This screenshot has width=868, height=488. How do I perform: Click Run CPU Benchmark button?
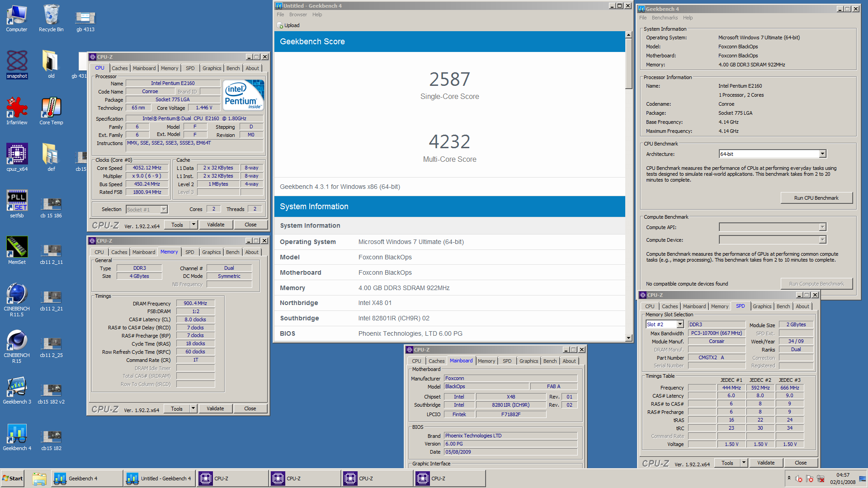pos(816,198)
